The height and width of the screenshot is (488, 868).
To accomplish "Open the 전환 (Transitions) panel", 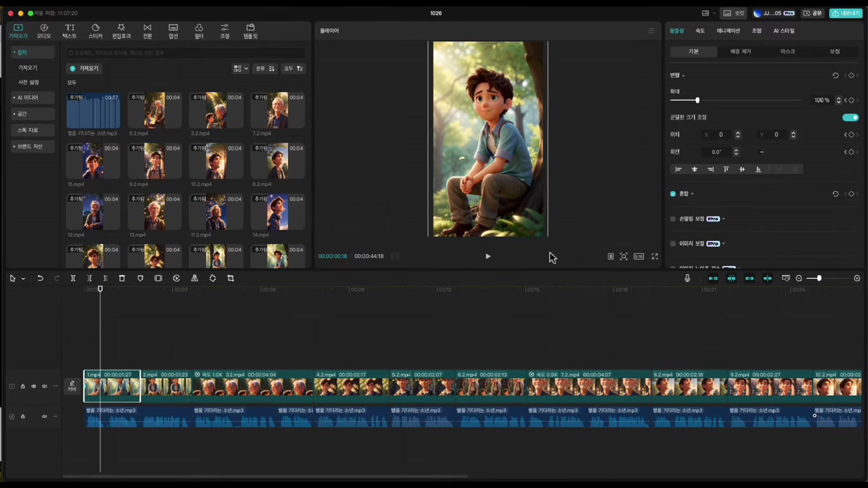I will (147, 31).
